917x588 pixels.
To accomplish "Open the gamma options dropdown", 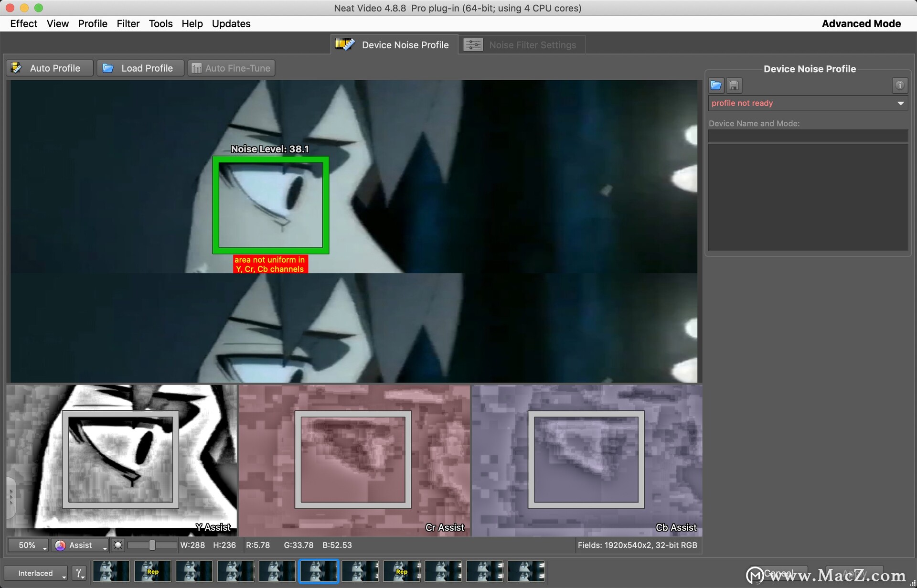I will [x=79, y=573].
